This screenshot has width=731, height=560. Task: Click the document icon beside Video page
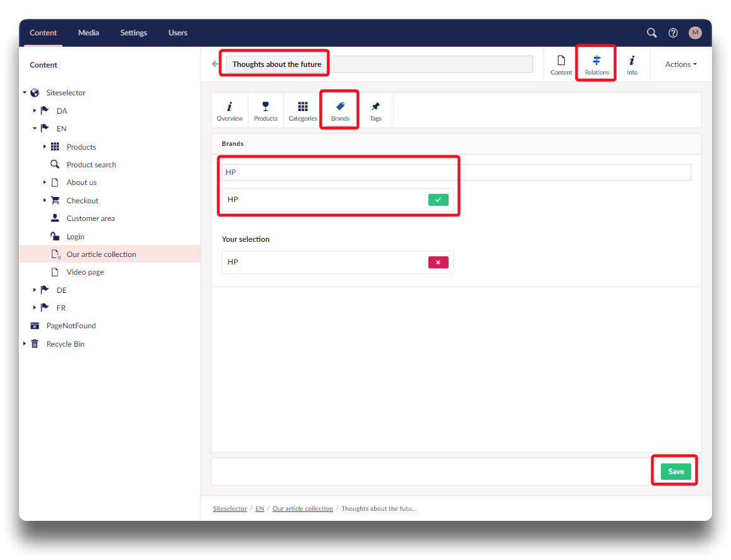[x=55, y=272]
